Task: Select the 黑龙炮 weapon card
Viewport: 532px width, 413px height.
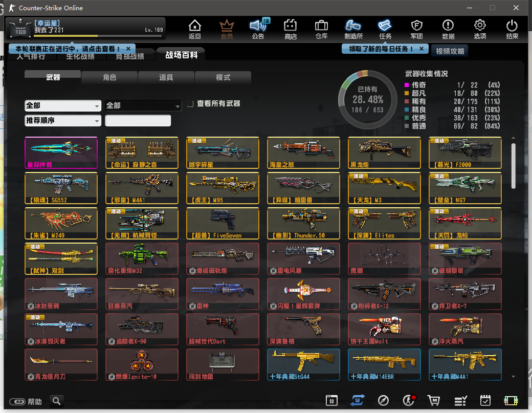Action: point(384,153)
